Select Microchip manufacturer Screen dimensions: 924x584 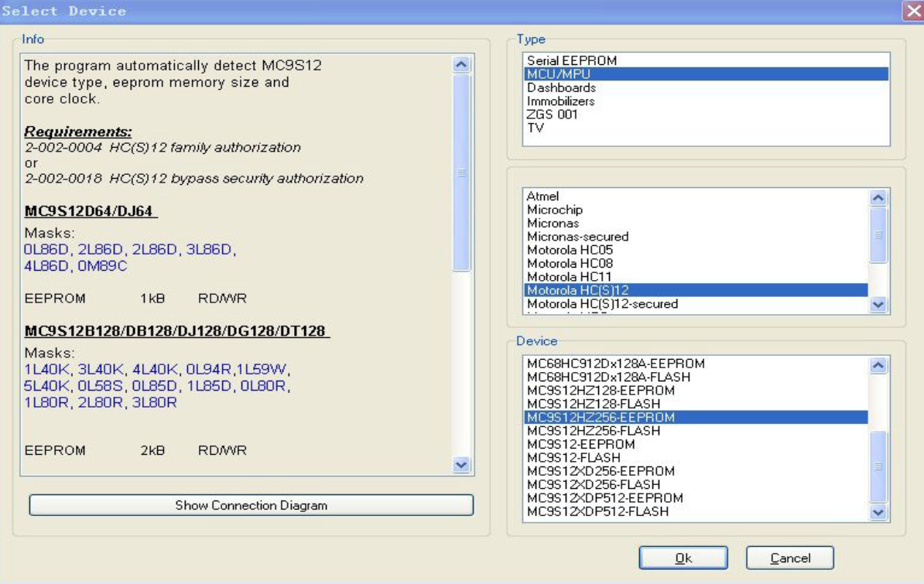696,210
